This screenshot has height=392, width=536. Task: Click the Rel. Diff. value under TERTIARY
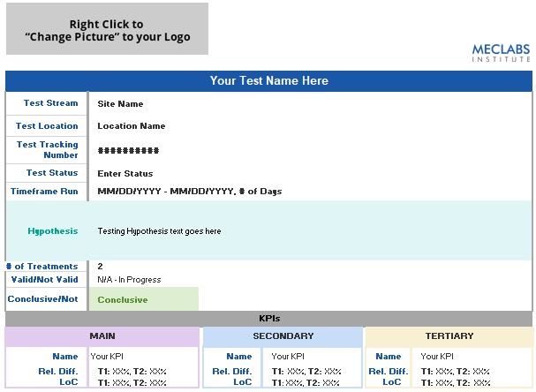point(456,372)
